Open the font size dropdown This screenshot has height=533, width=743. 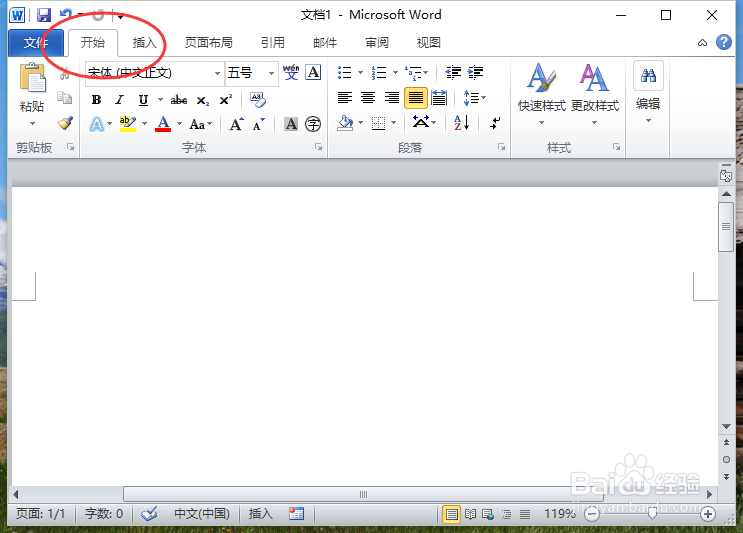(x=272, y=73)
